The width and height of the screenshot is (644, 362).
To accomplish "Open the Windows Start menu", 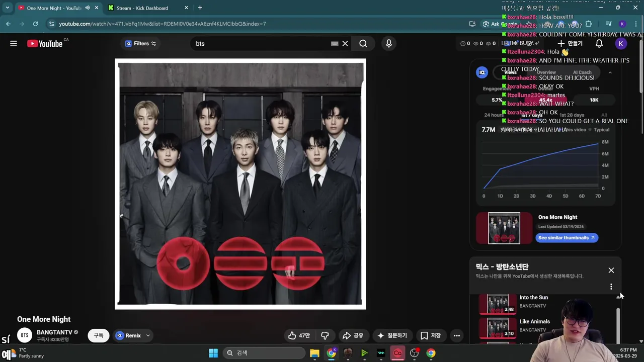I will [x=213, y=353].
